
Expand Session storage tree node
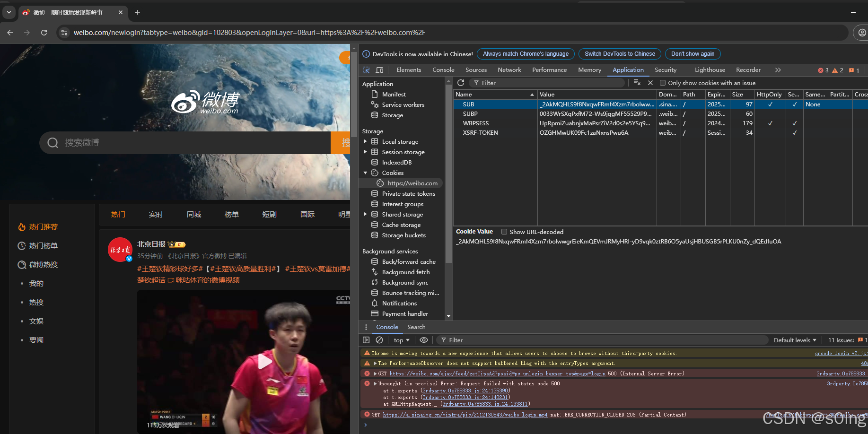click(365, 152)
